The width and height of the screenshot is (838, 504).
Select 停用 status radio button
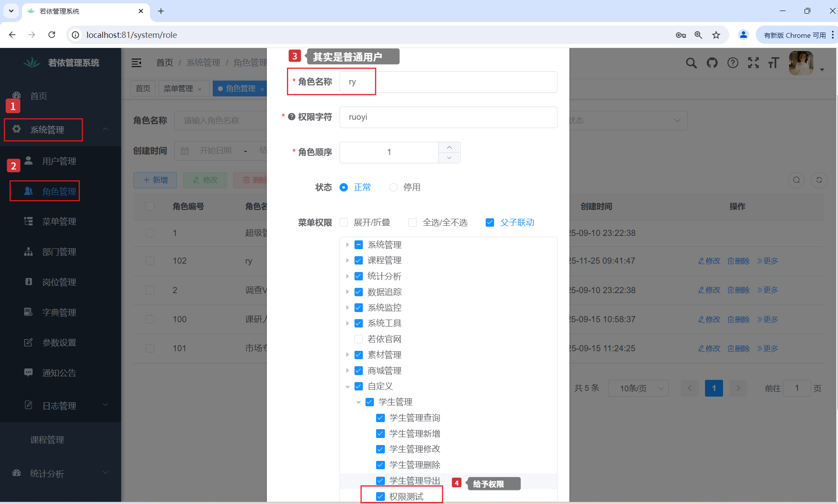[393, 188]
